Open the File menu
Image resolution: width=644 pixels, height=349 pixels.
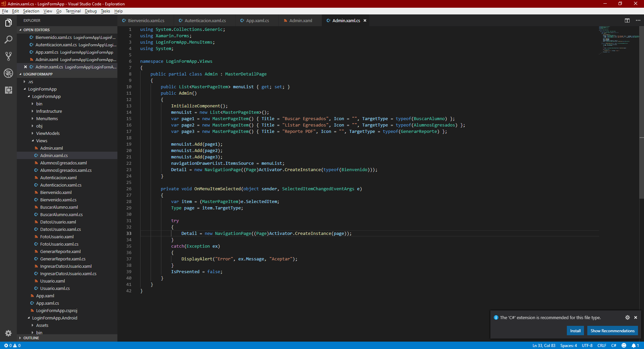(x=5, y=11)
